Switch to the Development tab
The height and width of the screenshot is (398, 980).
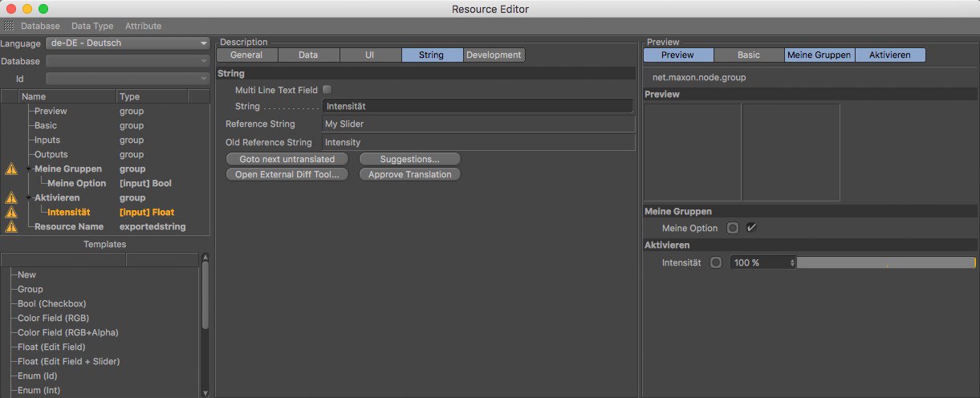tap(494, 55)
